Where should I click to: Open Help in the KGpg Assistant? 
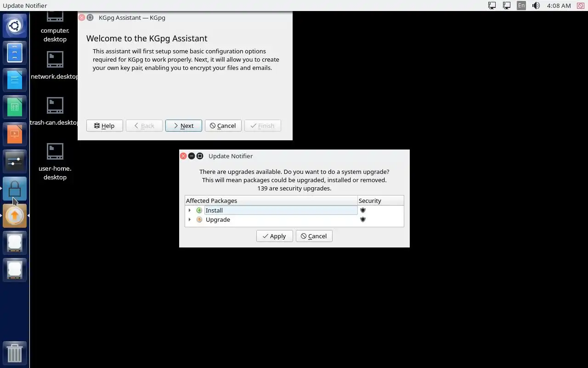click(x=104, y=126)
